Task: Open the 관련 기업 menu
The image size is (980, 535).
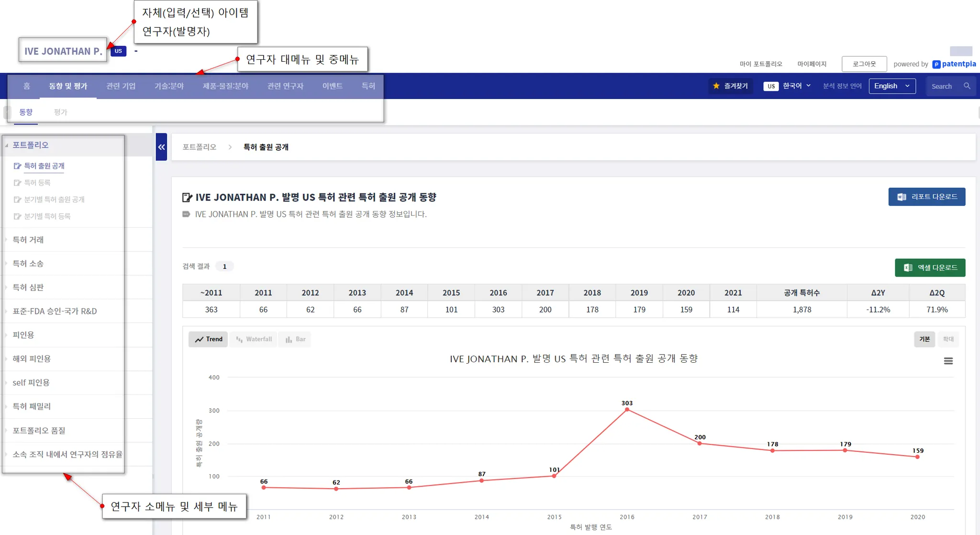Action: (121, 86)
